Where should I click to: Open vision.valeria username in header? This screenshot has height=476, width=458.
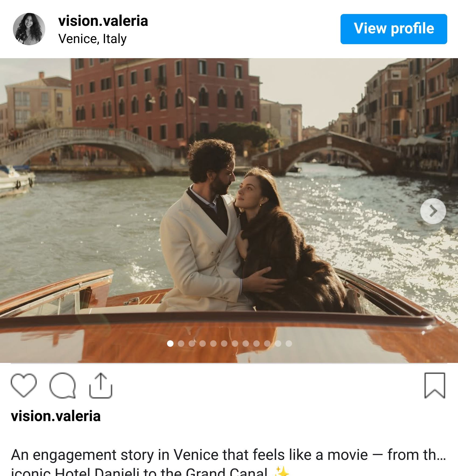tap(103, 21)
